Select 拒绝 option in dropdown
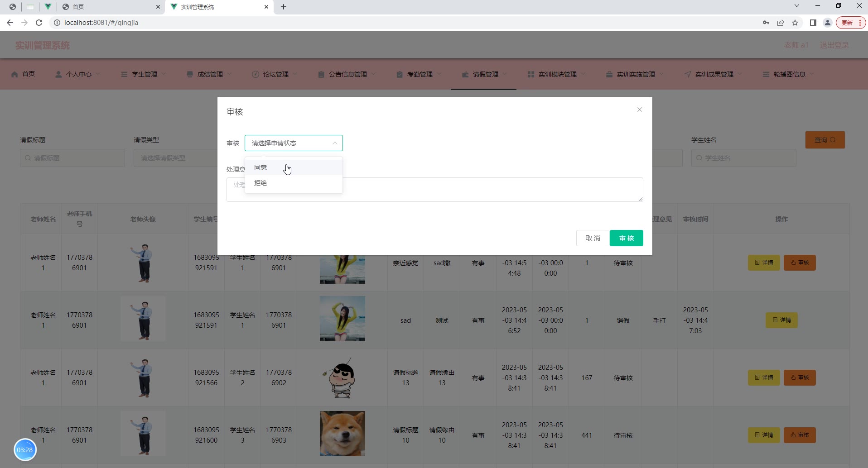This screenshot has height=468, width=868. (294, 183)
